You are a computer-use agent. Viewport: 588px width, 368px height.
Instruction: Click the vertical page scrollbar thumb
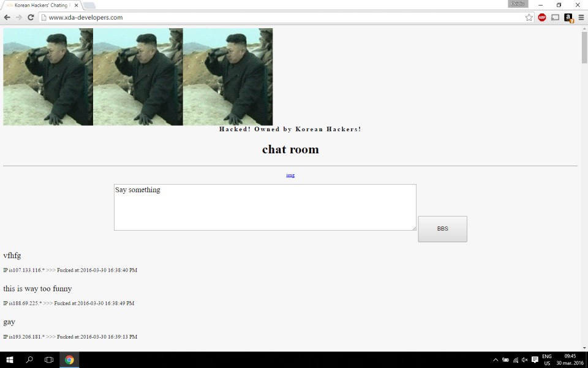click(584, 47)
